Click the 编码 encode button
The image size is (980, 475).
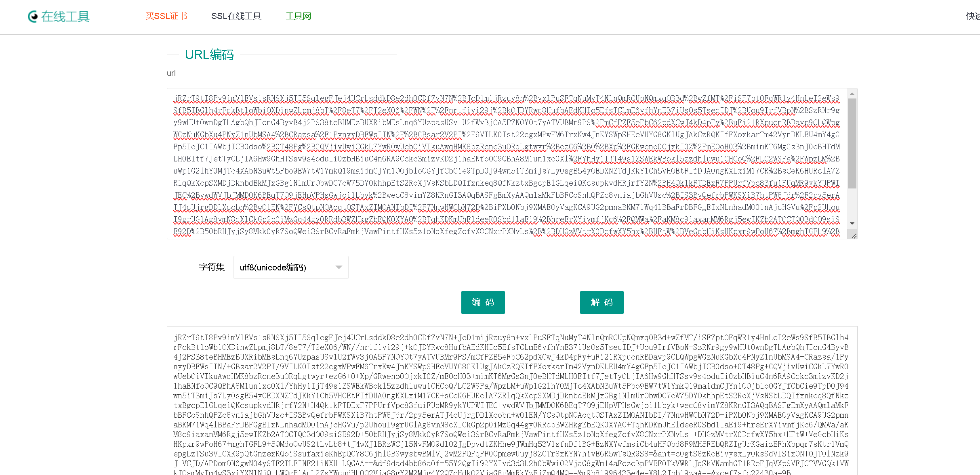point(483,302)
